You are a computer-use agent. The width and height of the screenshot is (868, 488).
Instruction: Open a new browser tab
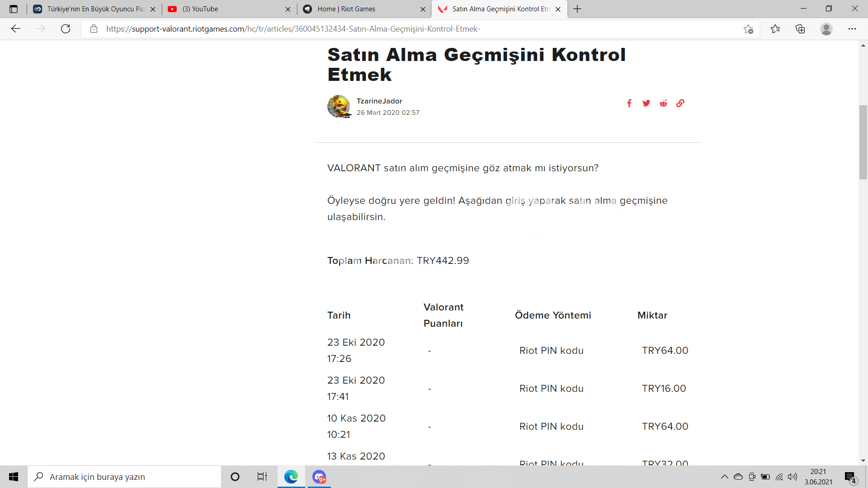click(577, 9)
